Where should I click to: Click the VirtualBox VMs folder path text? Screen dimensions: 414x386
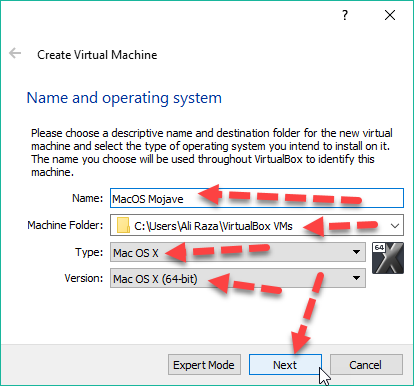213,226
